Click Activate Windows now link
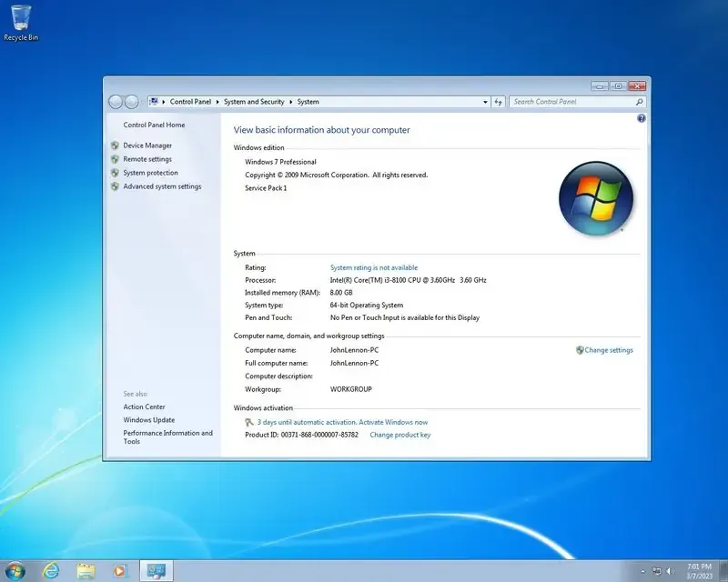This screenshot has width=728, height=582. (393, 422)
